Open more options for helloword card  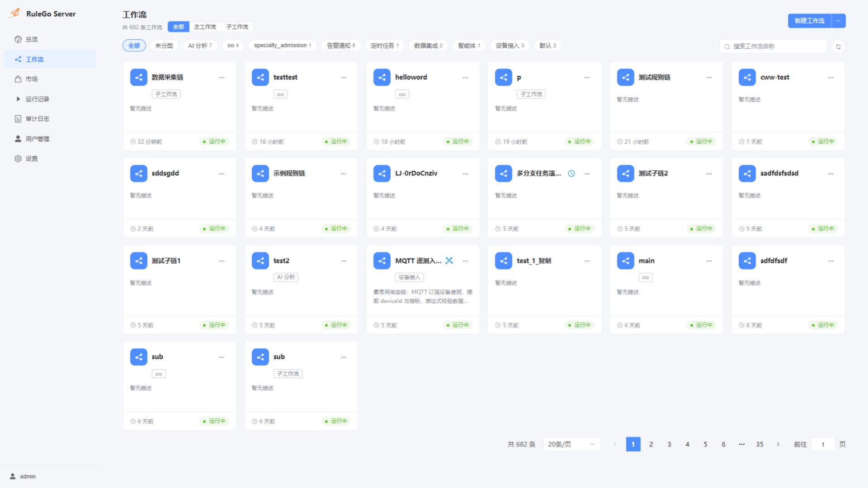pos(465,78)
